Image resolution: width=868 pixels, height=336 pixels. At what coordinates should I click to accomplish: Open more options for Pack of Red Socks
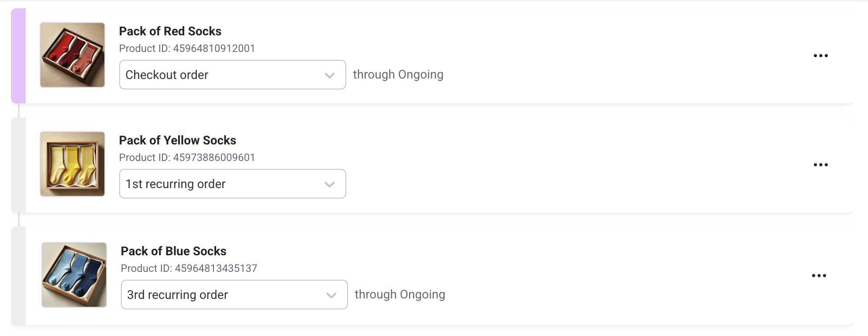pyautogui.click(x=820, y=56)
